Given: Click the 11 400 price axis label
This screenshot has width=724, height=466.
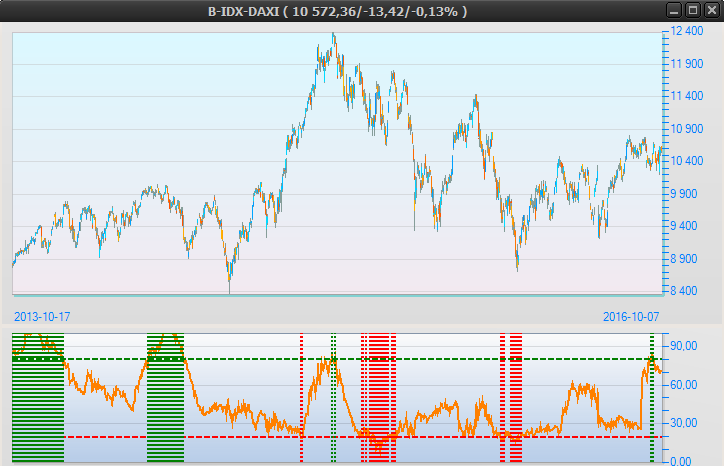Looking at the screenshot, I should [687, 96].
